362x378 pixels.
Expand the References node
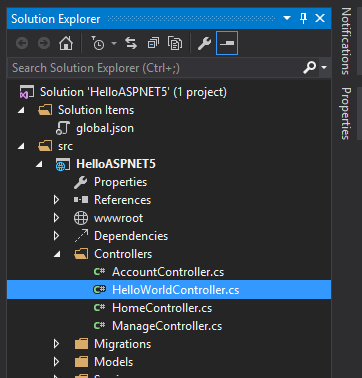click(57, 200)
